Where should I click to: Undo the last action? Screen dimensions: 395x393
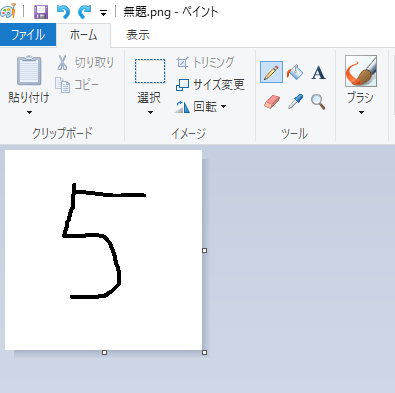pyautogui.click(x=63, y=12)
